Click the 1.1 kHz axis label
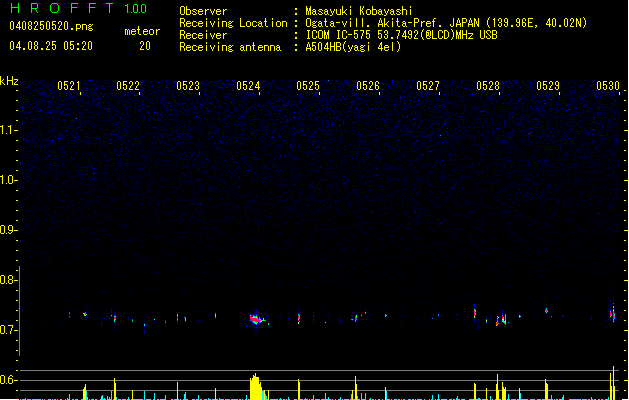629x400 pixels. (x=8, y=130)
